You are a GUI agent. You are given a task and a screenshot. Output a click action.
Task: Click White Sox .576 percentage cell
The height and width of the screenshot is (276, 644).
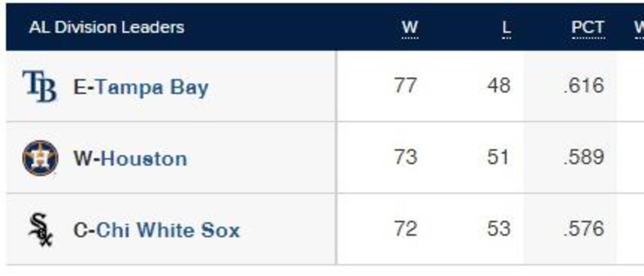[584, 229]
